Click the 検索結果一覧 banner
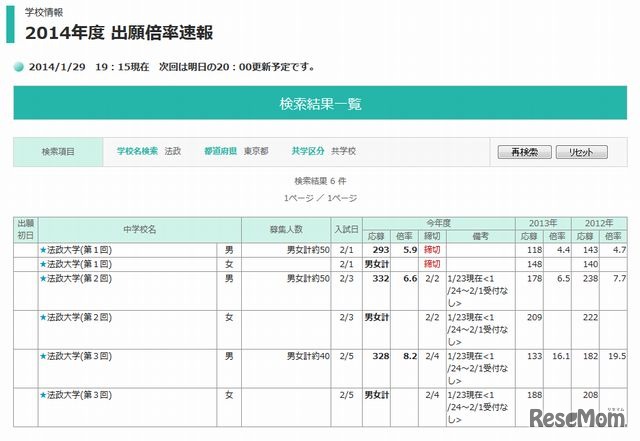 tap(320, 103)
